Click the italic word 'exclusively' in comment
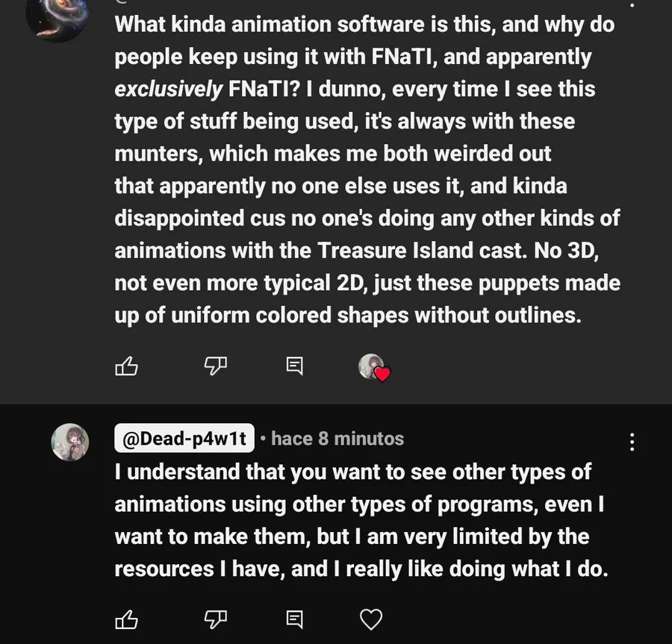672x644 pixels. (168, 90)
